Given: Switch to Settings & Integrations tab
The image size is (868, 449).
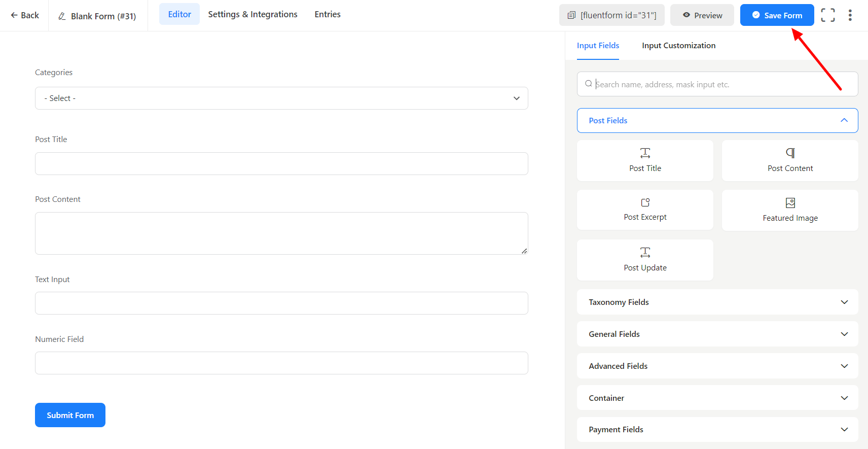Looking at the screenshot, I should pos(252,14).
